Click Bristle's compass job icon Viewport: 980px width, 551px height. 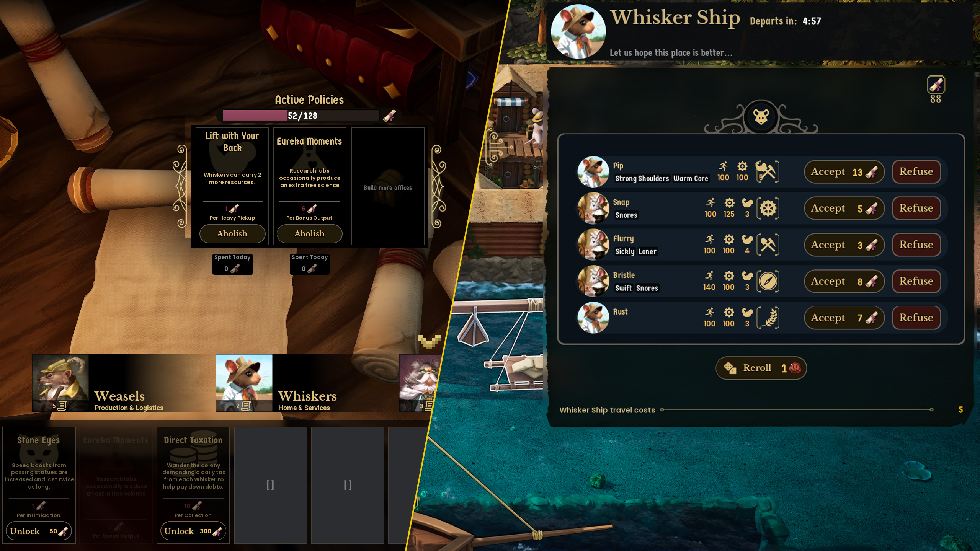[768, 281]
